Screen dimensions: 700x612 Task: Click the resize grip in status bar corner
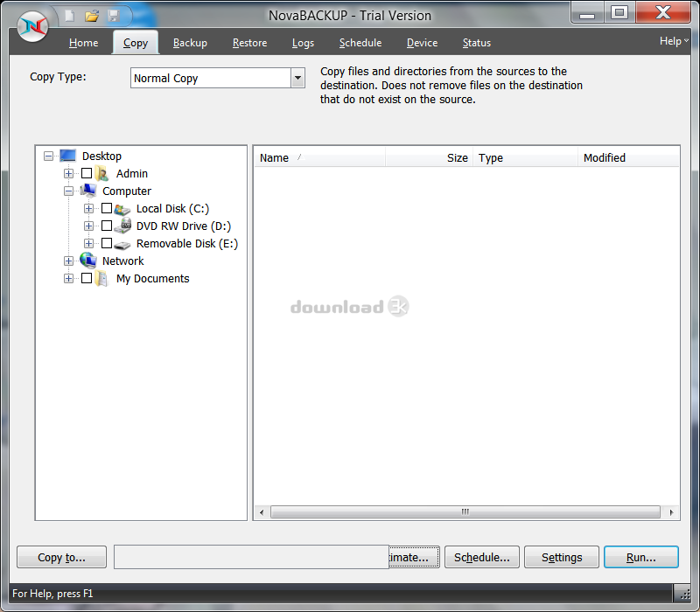coord(685,595)
